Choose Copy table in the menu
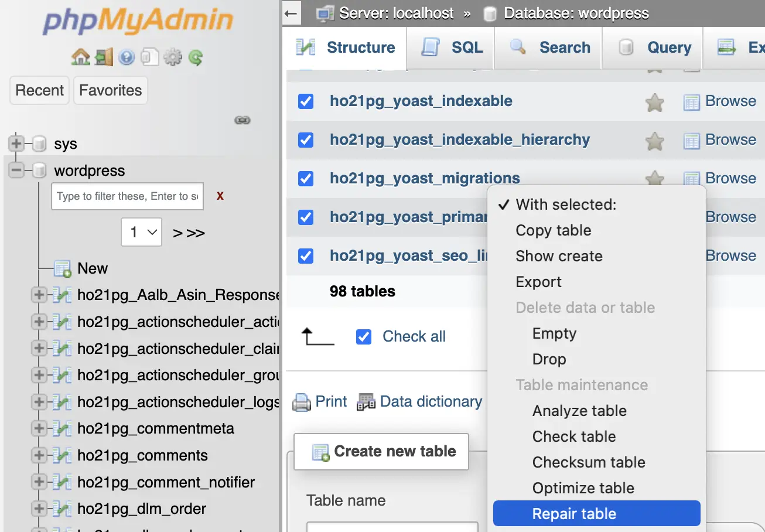Screen dimensions: 765x532 pyautogui.click(x=597, y=230)
